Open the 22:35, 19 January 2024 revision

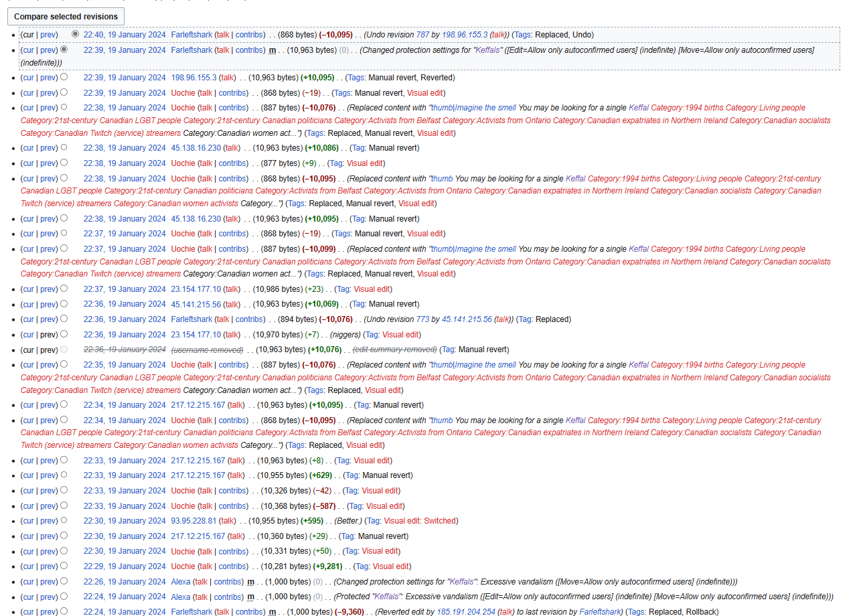point(125,365)
